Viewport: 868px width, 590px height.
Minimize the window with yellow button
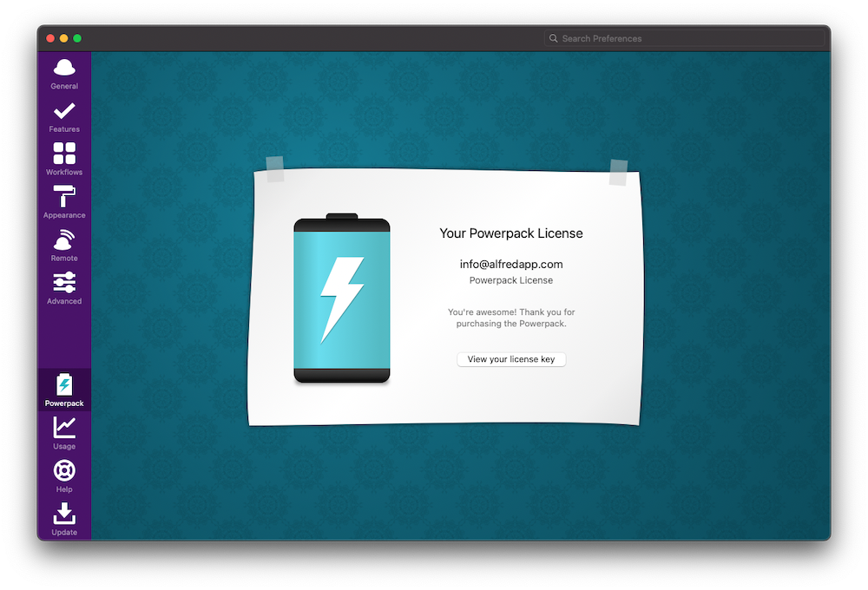[63, 38]
